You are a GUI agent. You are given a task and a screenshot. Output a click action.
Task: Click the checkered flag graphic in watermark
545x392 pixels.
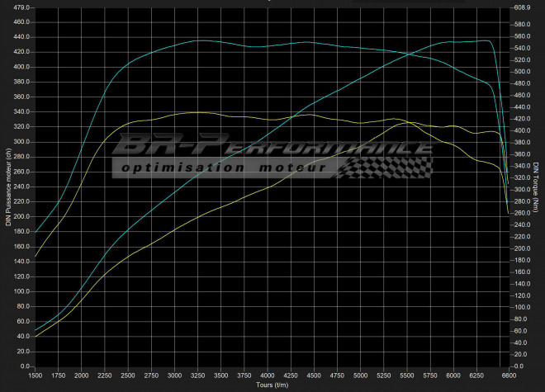click(386, 167)
